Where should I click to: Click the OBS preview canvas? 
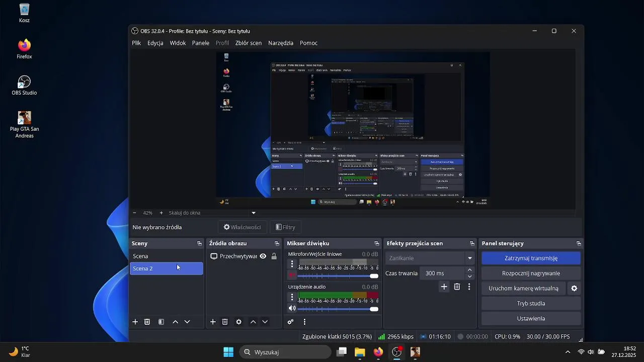353,129
